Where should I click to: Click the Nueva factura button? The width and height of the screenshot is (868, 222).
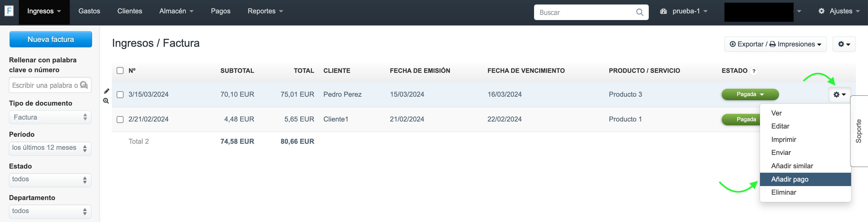coord(51,39)
